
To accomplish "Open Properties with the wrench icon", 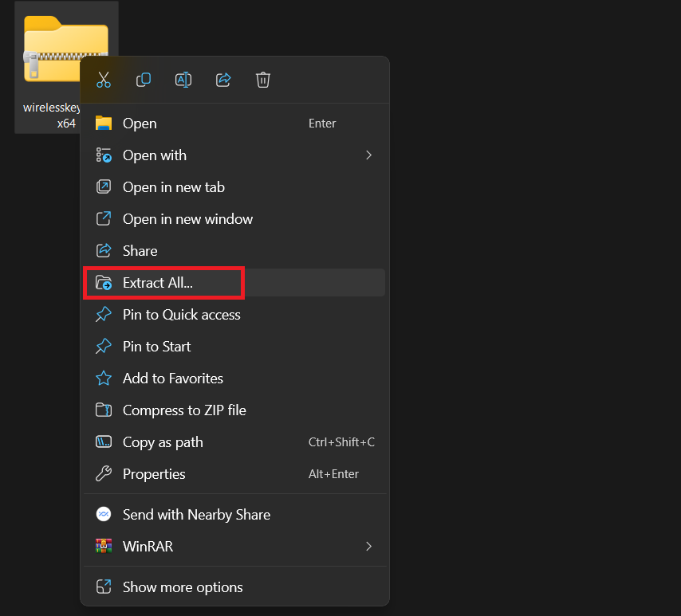I will [x=104, y=474].
